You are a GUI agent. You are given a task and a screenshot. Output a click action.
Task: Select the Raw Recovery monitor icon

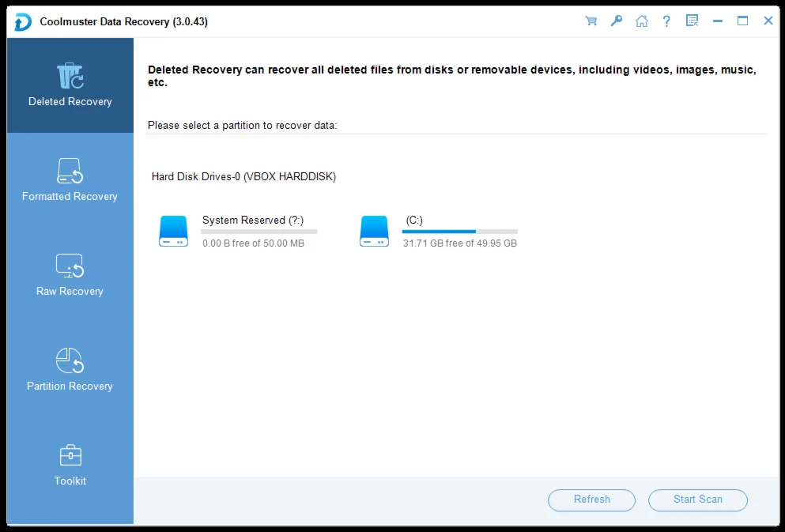tap(70, 266)
